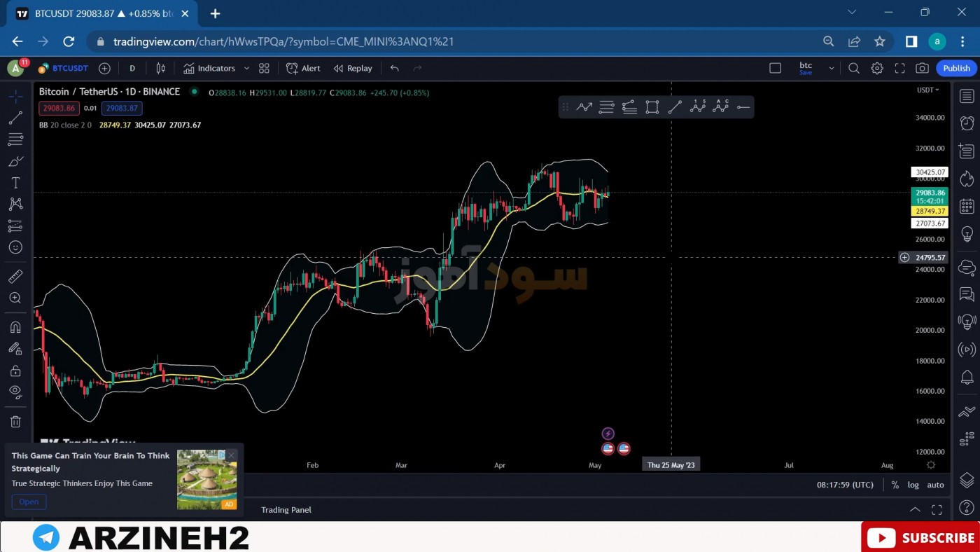Open the object tree layers icon
Image resolution: width=980 pixels, height=552 pixels.
[967, 480]
